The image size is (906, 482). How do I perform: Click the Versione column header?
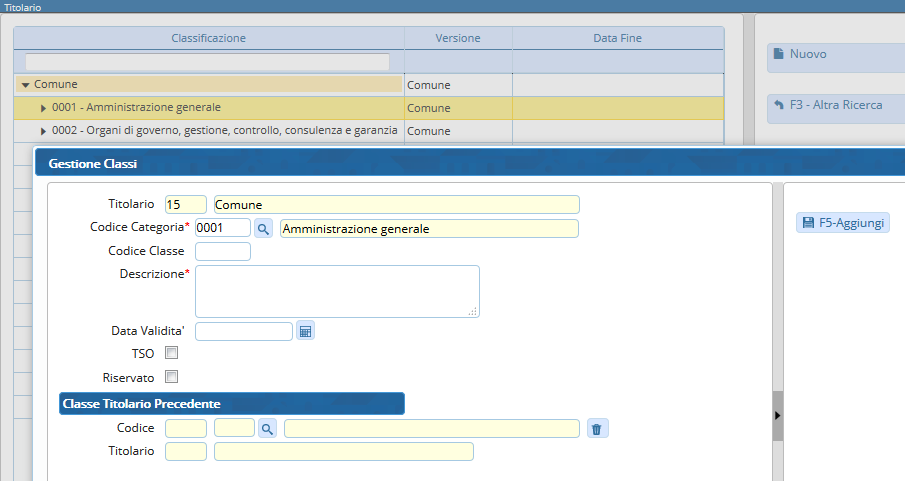[x=458, y=38]
